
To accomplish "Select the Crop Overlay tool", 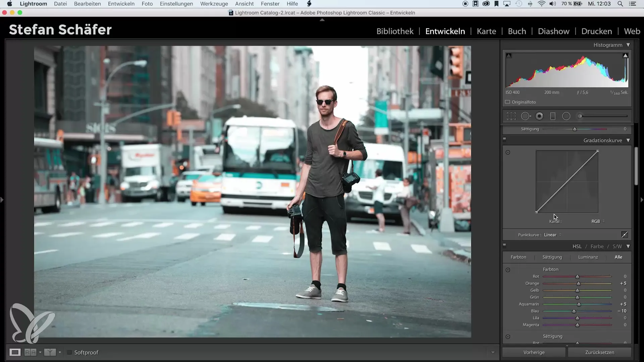I will click(511, 116).
